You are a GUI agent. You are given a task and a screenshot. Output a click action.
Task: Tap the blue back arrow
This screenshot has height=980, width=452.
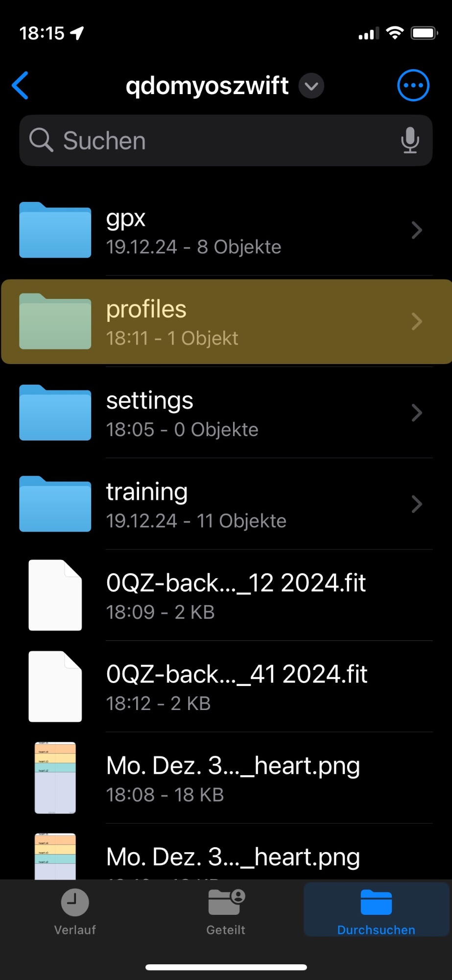point(21,86)
